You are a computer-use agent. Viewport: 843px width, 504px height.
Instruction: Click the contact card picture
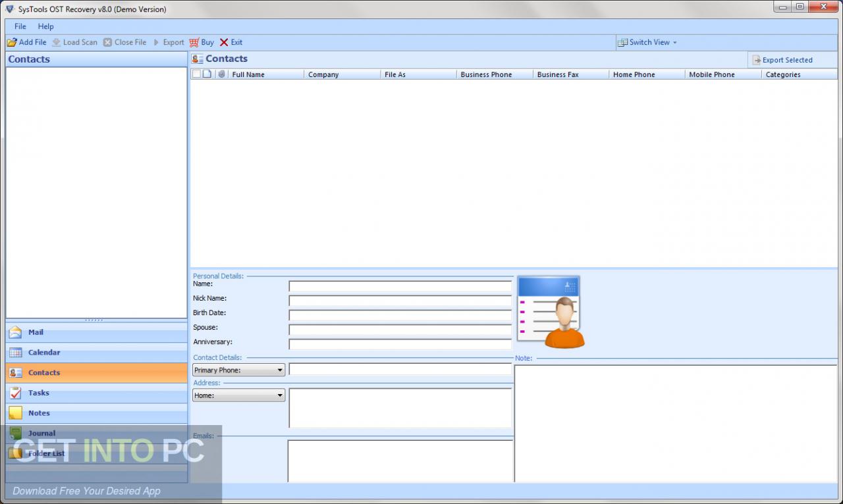[551, 312]
